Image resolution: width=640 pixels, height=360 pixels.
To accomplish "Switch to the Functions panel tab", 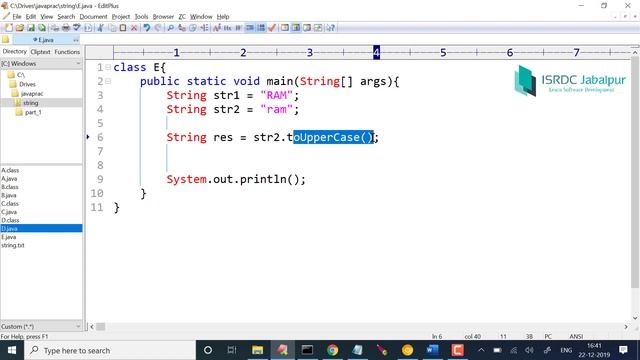I will tap(67, 52).
